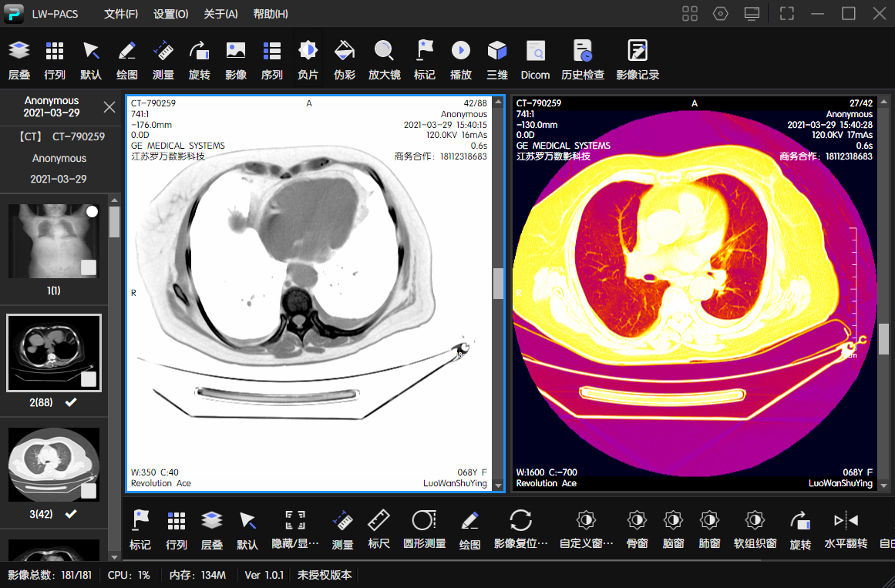The height and width of the screenshot is (588, 895).
Task: Toggle checkbox on series 3(42) thumbnail
Action: pyautogui.click(x=89, y=491)
